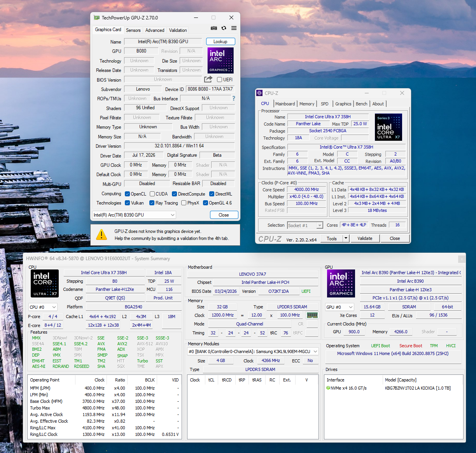Open the SPD tab in CPU-Z
The width and height of the screenshot is (476, 453).
coord(325,104)
